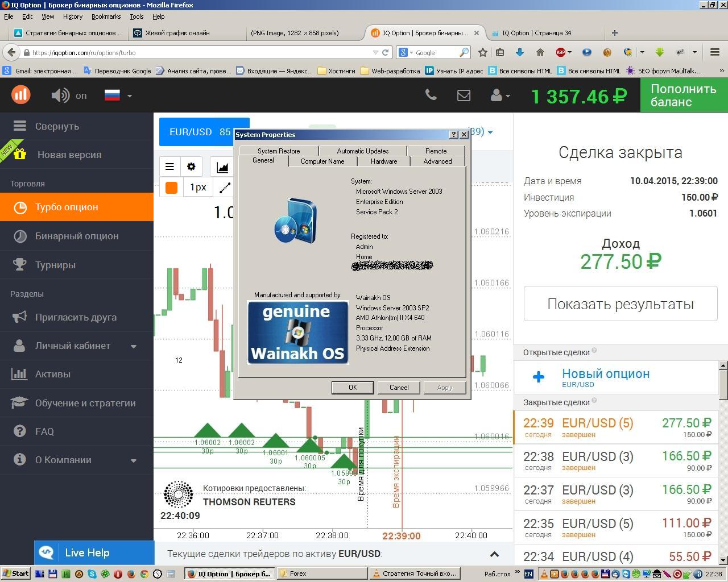Screen dimensions: 728x582
Task: Open the 22:38 EUR/USD (3) closed deal
Action: pos(617,461)
